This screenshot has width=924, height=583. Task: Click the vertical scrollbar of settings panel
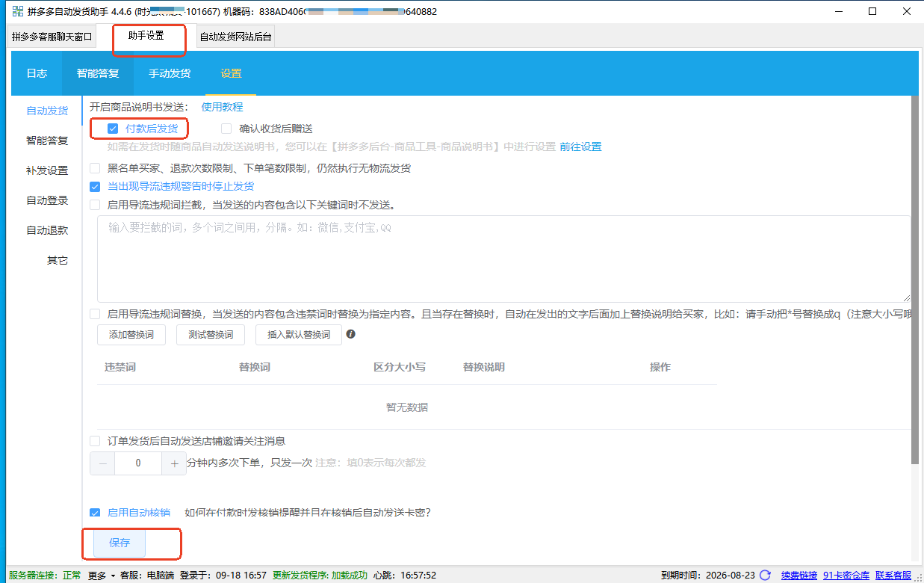(x=915, y=280)
